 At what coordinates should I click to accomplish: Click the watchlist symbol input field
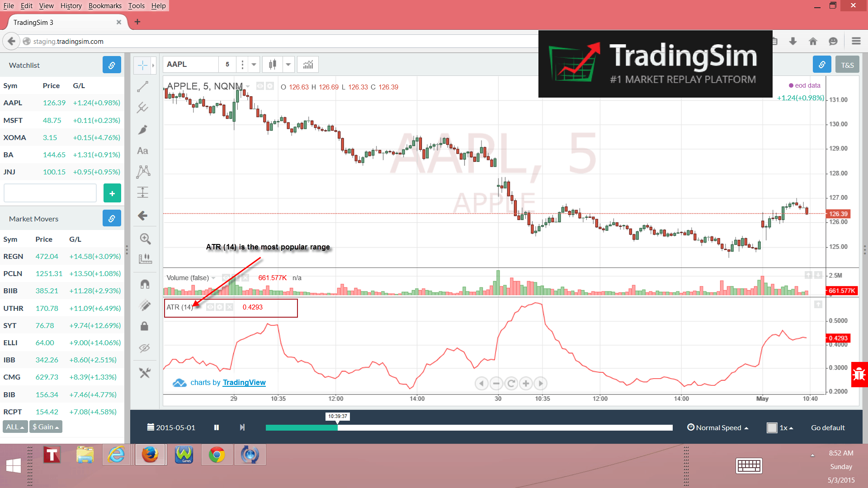pos(50,193)
